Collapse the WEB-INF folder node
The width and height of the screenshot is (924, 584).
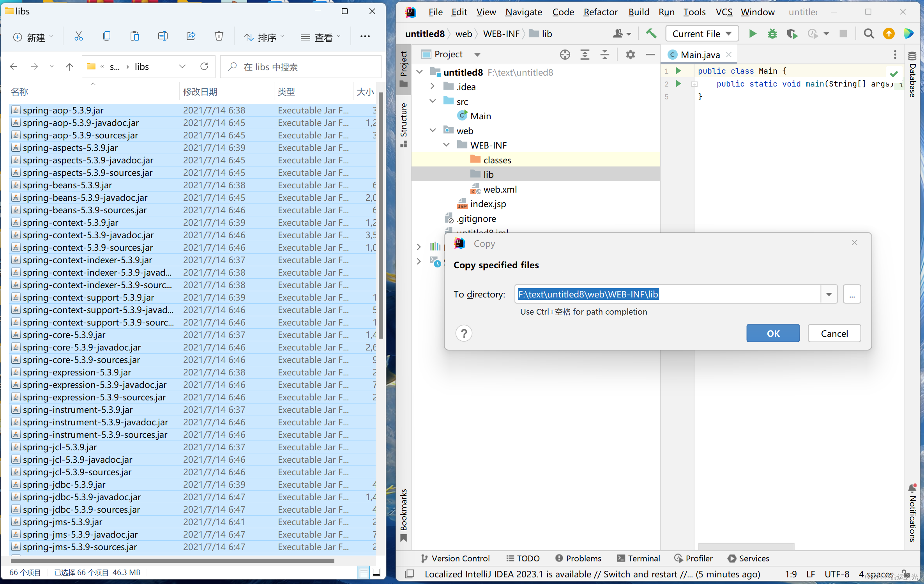pyautogui.click(x=447, y=145)
